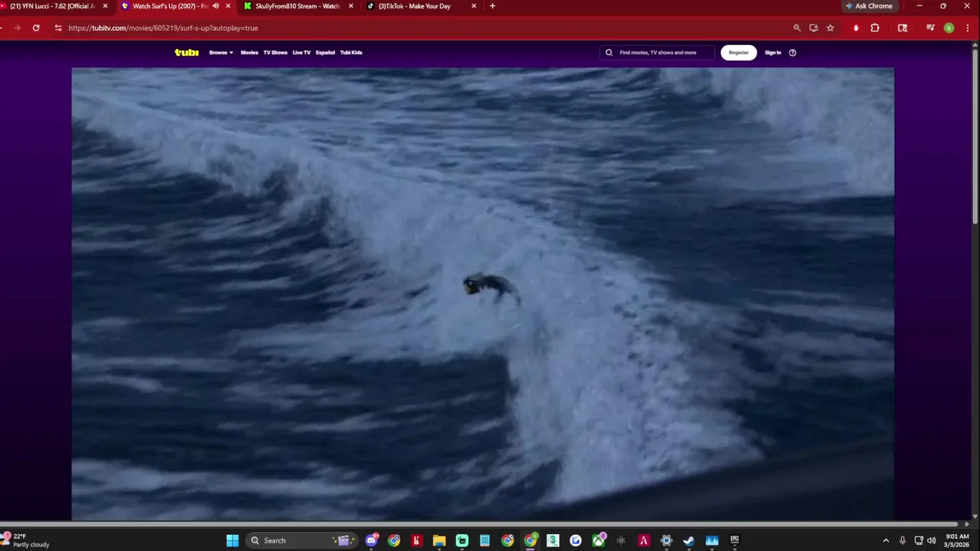Go to Live TV

pyautogui.click(x=301, y=53)
